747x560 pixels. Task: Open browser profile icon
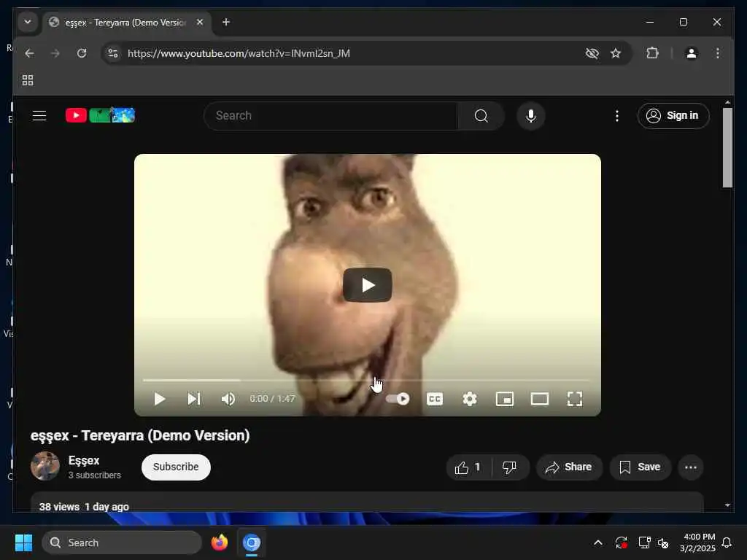[x=692, y=53]
